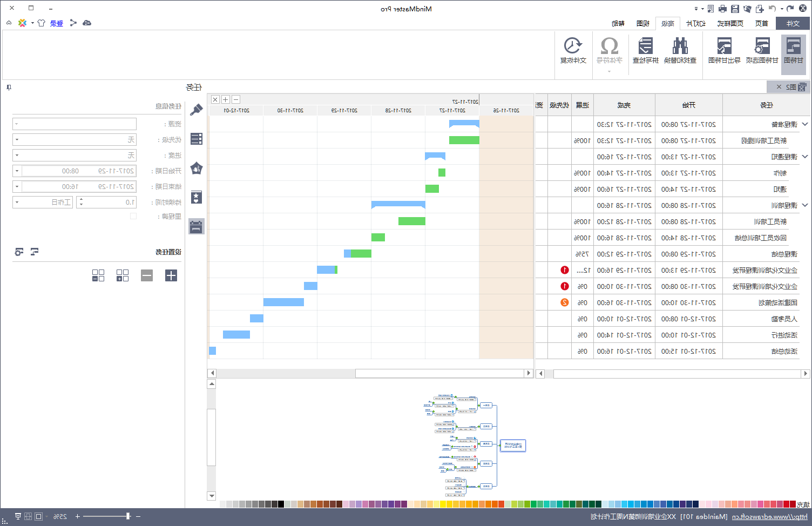Viewport: 812px width, 526px height.
Task: Toggle the 里程碑 milestone checkbox
Action: (x=133, y=216)
